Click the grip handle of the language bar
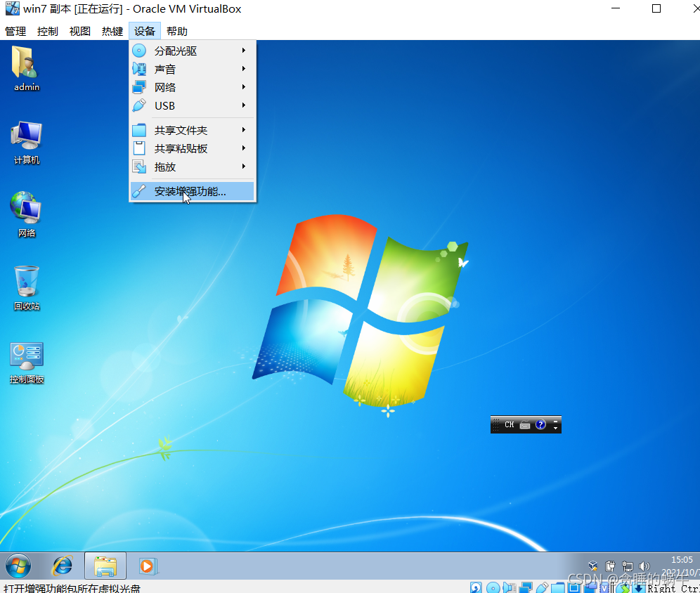This screenshot has height=593, width=700. pyautogui.click(x=495, y=424)
